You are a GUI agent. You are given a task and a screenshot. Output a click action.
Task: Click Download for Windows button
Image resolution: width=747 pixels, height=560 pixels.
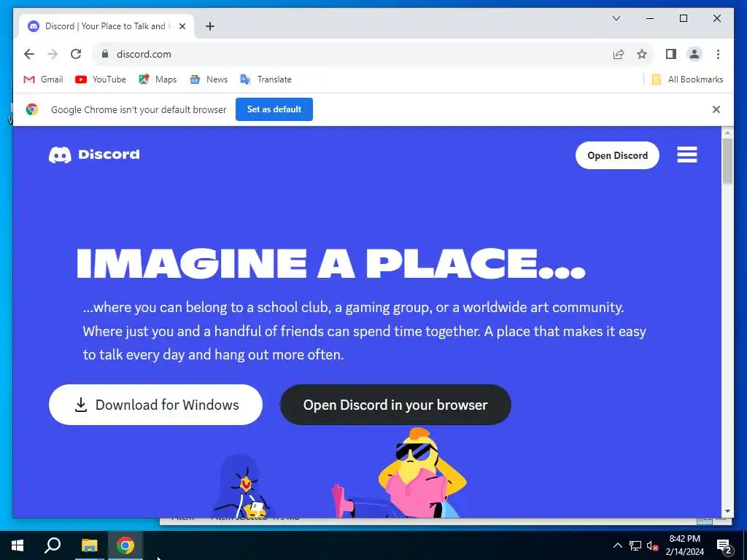(x=156, y=405)
